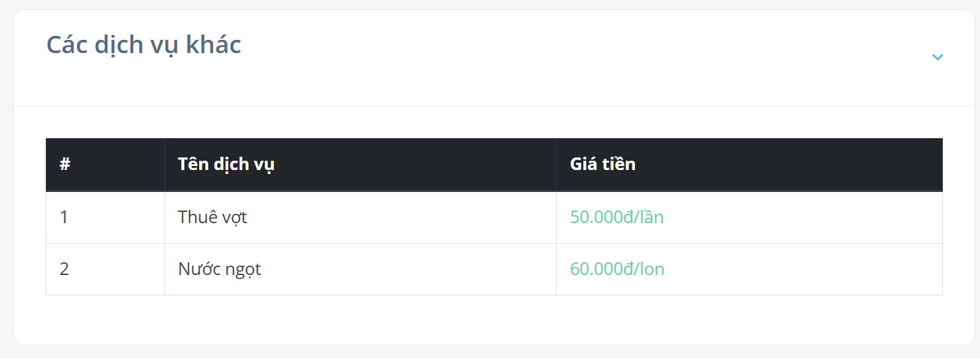Click the empty header area beside title

pyautogui.click(x=584, y=57)
